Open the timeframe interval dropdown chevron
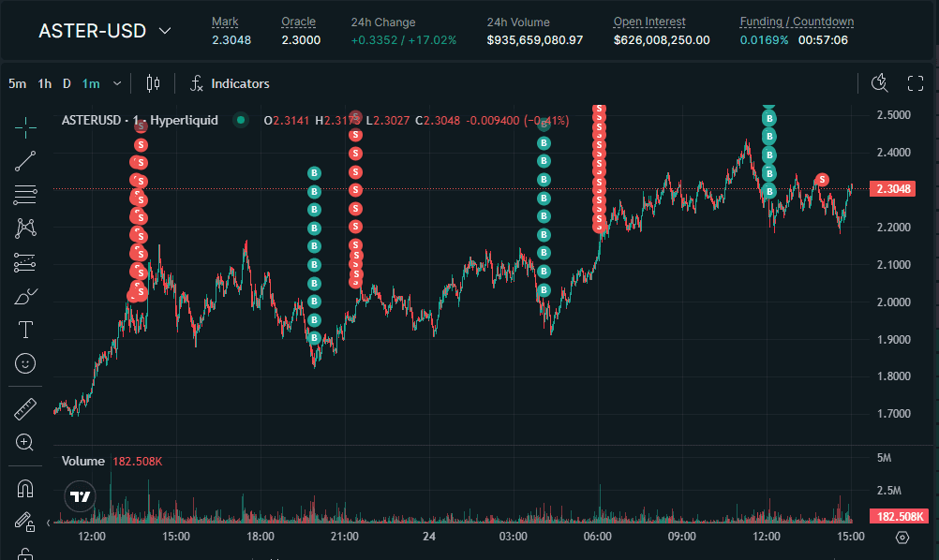 tap(117, 83)
